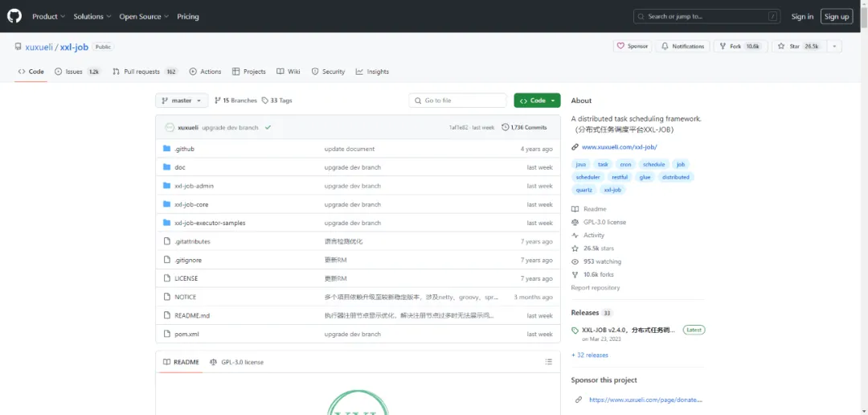The height and width of the screenshot is (415, 868).
Task: Click the distributed topic tag
Action: point(676,177)
